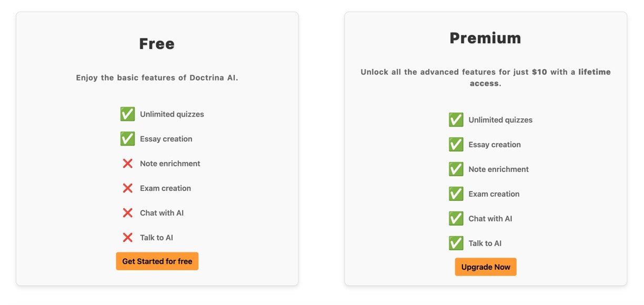Click the Get Started for free button
Viewport: 644px width, 305px height.
tap(157, 261)
